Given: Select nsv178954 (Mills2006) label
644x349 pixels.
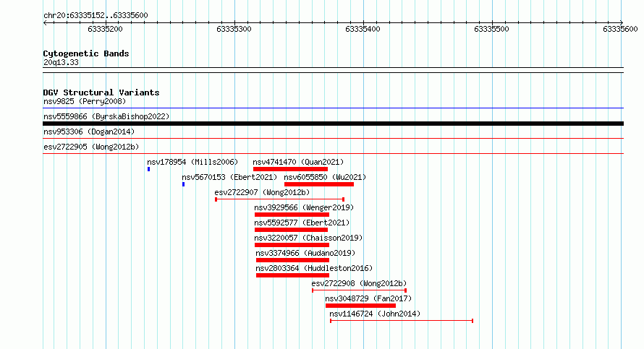Looking at the screenshot, I should pyautogui.click(x=192, y=162).
